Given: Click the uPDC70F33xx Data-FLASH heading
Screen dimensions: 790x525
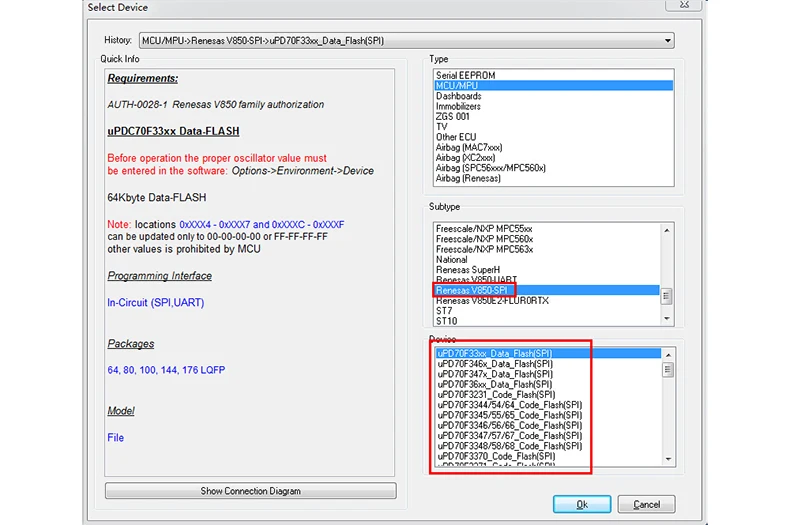Looking at the screenshot, I should click(173, 131).
